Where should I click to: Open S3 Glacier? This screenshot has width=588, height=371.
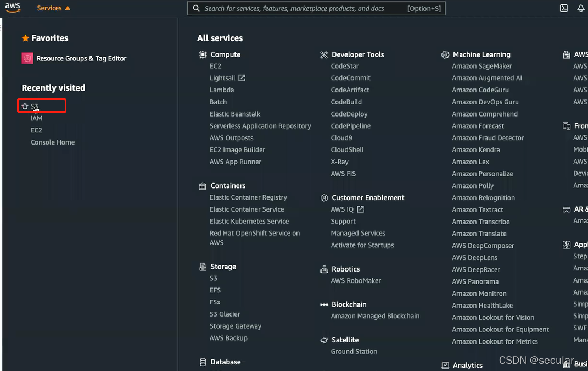[225, 314]
